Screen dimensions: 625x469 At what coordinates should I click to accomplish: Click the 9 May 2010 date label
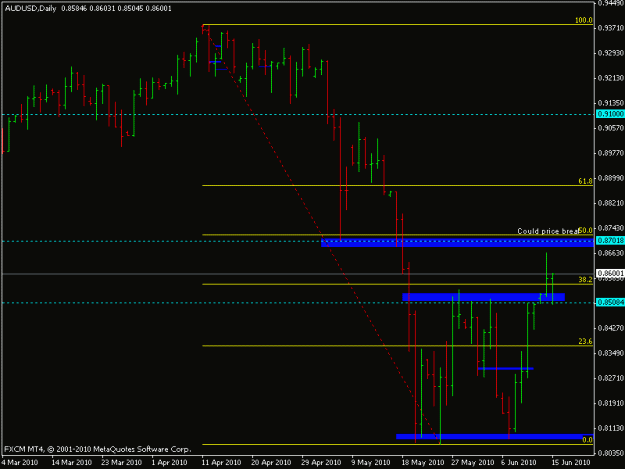(x=371, y=463)
